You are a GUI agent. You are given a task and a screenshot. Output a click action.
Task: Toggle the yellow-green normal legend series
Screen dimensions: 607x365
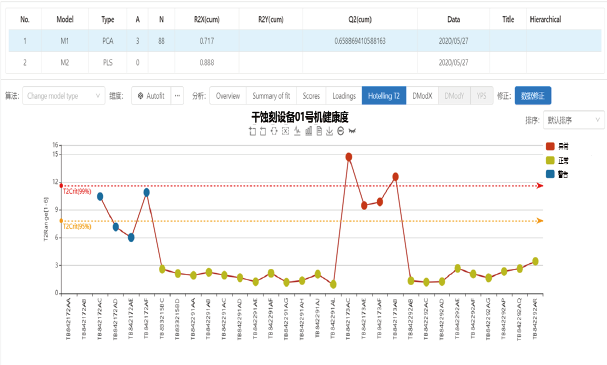[x=557, y=160]
